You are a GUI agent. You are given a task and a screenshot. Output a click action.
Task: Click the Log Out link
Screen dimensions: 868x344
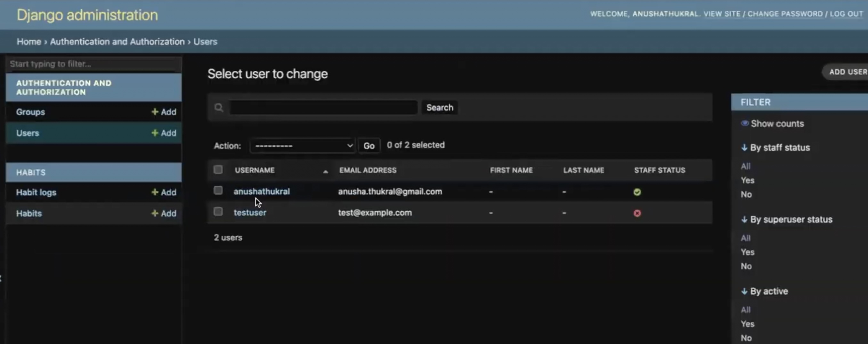(846, 14)
